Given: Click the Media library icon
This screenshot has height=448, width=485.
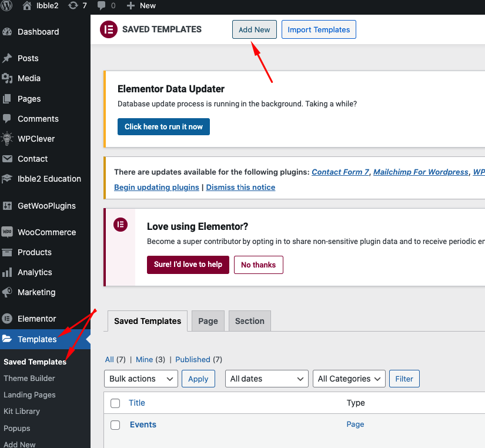Looking at the screenshot, I should pyautogui.click(x=7, y=78).
